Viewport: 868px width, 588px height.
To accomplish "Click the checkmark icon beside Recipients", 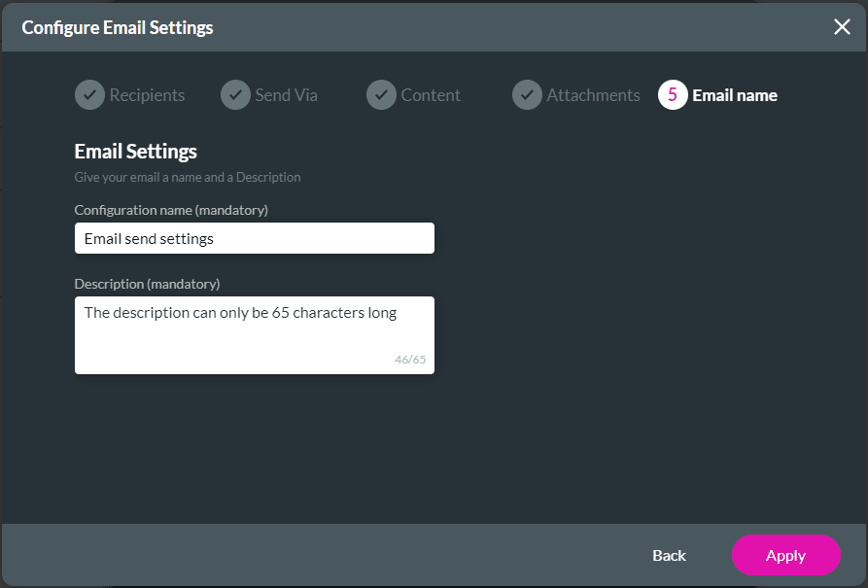I will pyautogui.click(x=89, y=95).
